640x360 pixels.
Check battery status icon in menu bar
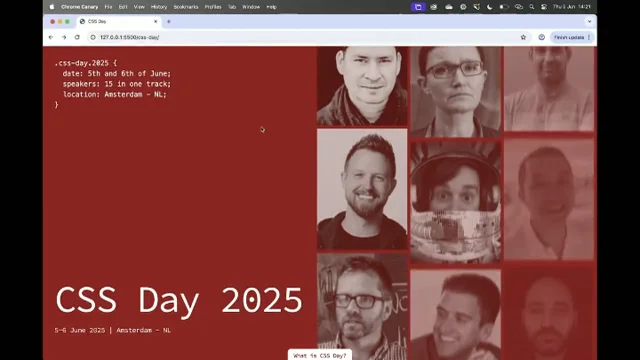click(504, 7)
